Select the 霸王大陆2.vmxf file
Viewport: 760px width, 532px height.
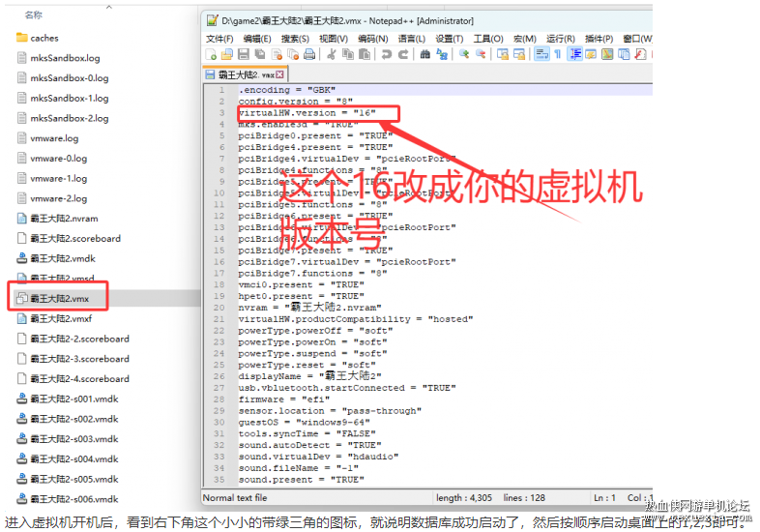click(54, 318)
